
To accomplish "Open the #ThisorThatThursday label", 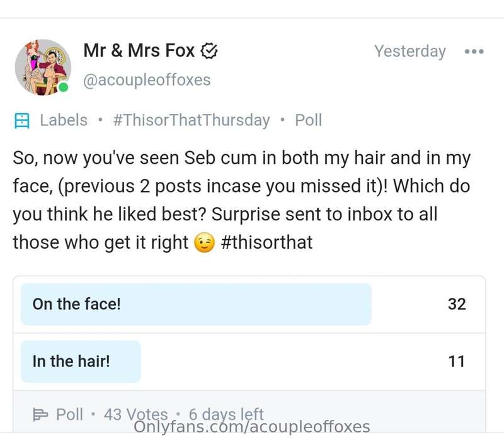I will (x=191, y=120).
